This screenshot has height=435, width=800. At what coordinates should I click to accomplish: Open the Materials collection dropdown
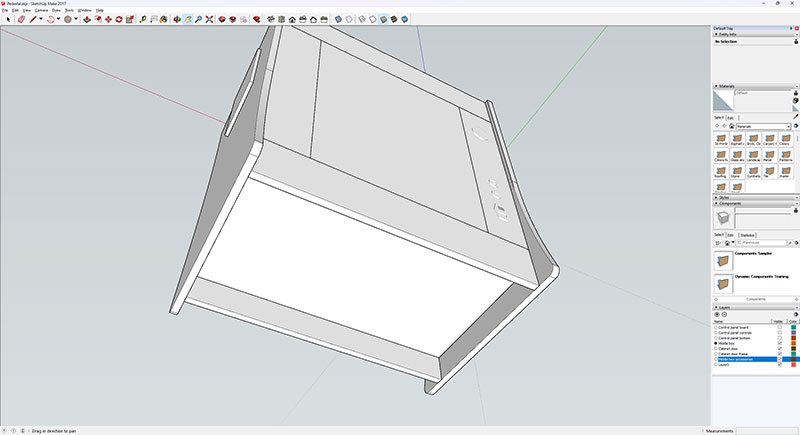pos(763,126)
